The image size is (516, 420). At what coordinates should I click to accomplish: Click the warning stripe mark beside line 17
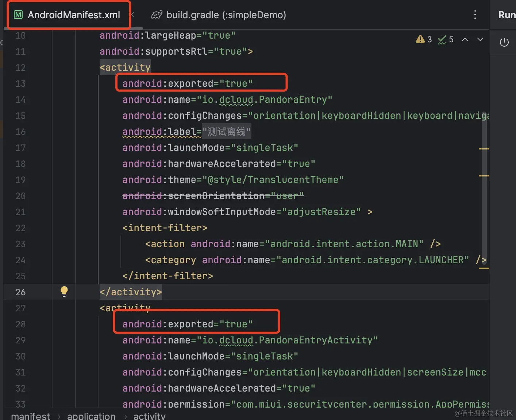pos(484,149)
